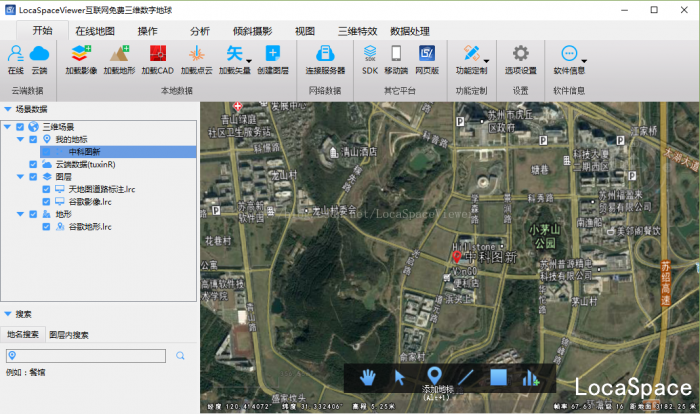
Task: Collapse the 我的地标 tree node
Action: pos(20,139)
